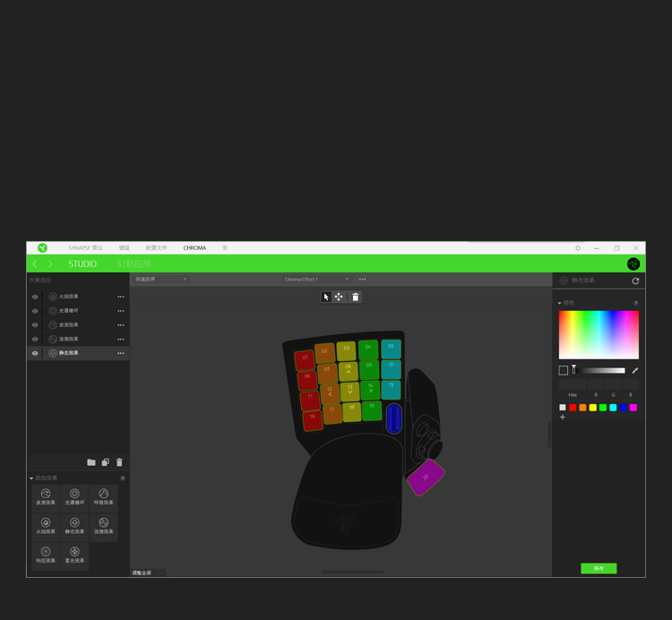The image size is (672, 620).
Task: Go back using the left arrow
Action: click(x=35, y=264)
